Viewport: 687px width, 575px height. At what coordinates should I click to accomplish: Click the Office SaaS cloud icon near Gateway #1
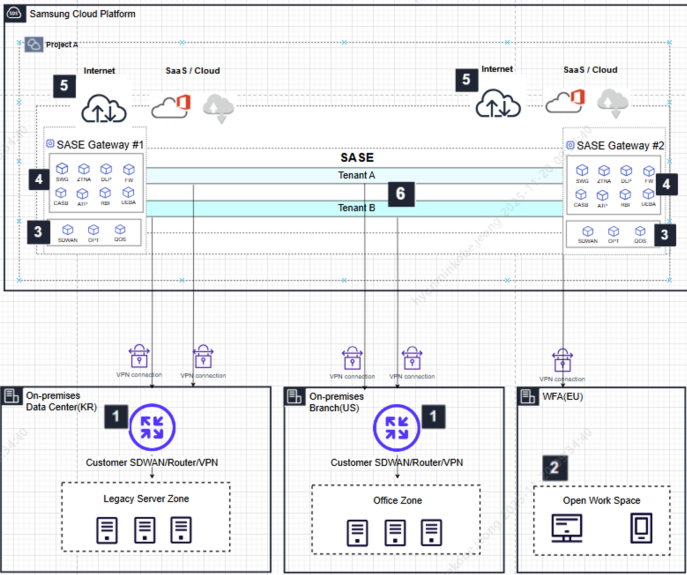tap(171, 106)
